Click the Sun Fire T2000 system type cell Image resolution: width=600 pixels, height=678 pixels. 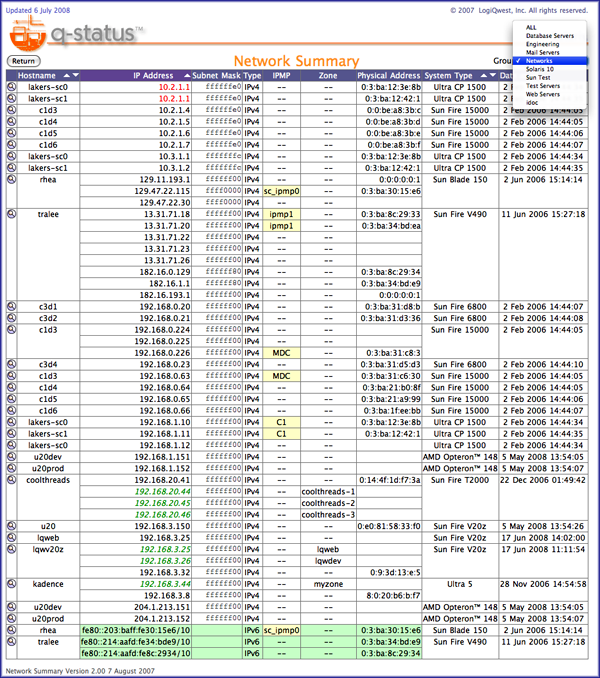pyautogui.click(x=460, y=480)
